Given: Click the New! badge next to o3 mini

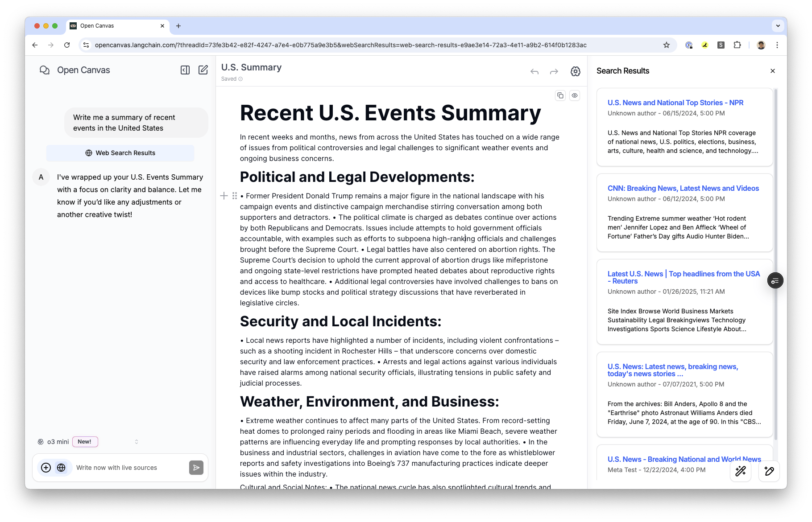Looking at the screenshot, I should coord(85,442).
